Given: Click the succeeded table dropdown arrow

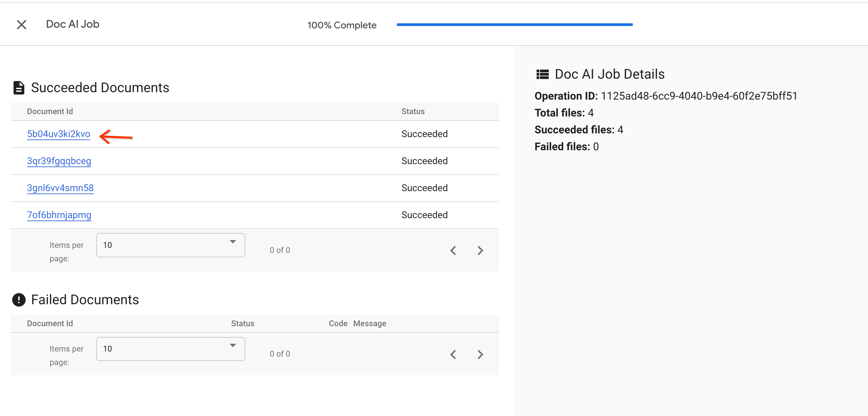Looking at the screenshot, I should pos(233,242).
